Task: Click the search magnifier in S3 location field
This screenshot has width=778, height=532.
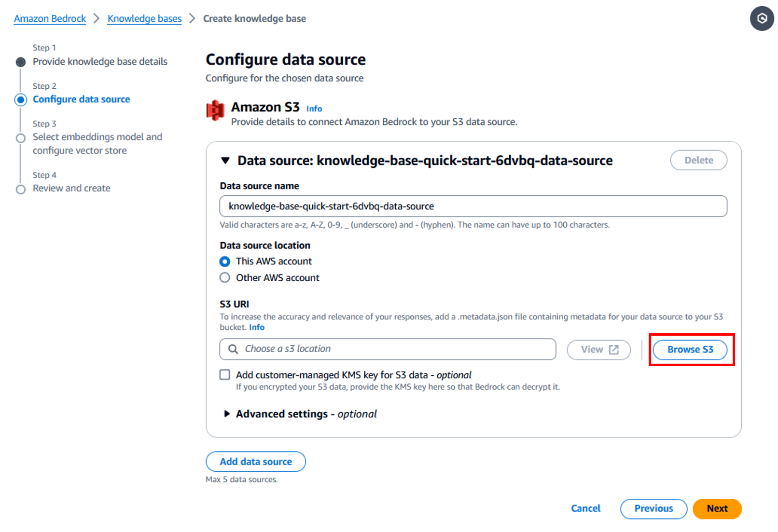Action: click(x=233, y=349)
